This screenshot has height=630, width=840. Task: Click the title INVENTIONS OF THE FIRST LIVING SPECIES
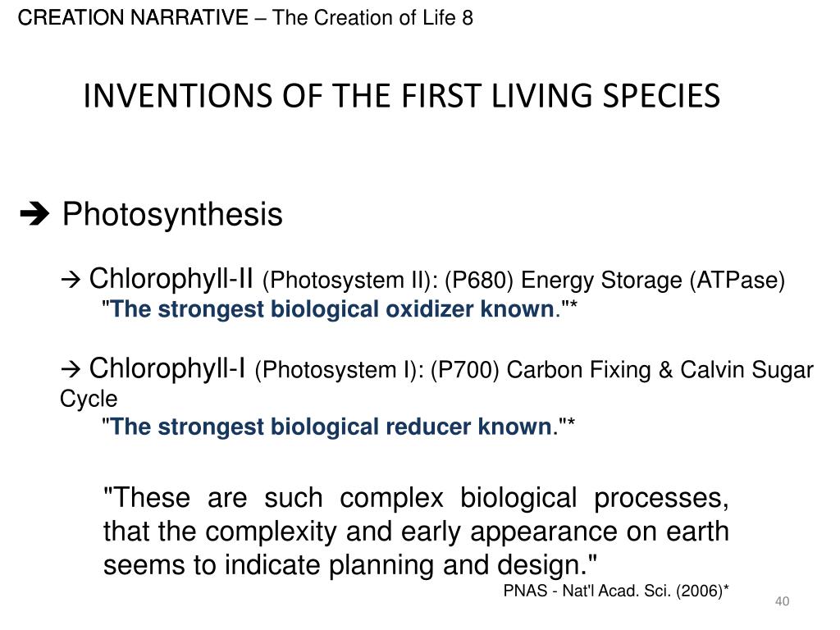(x=402, y=96)
